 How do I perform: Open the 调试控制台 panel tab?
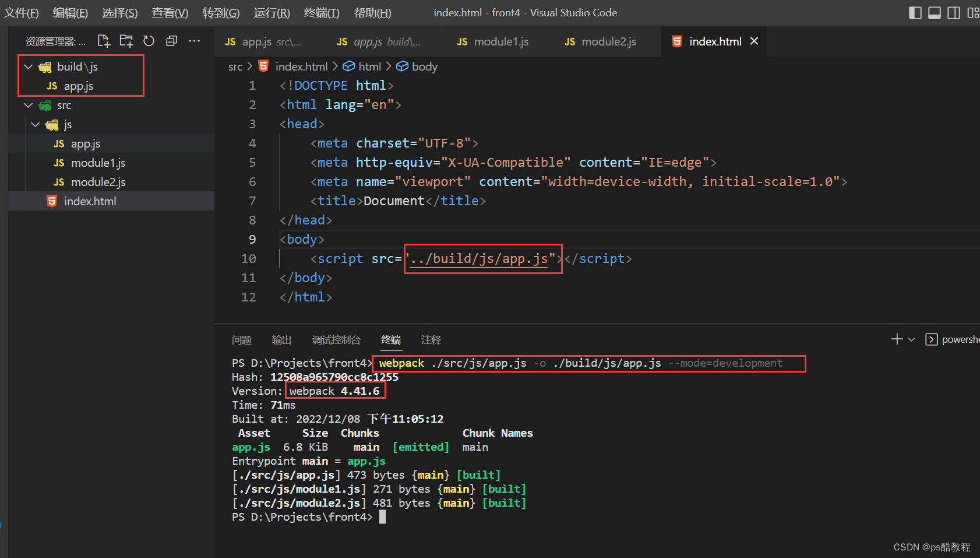pyautogui.click(x=336, y=340)
